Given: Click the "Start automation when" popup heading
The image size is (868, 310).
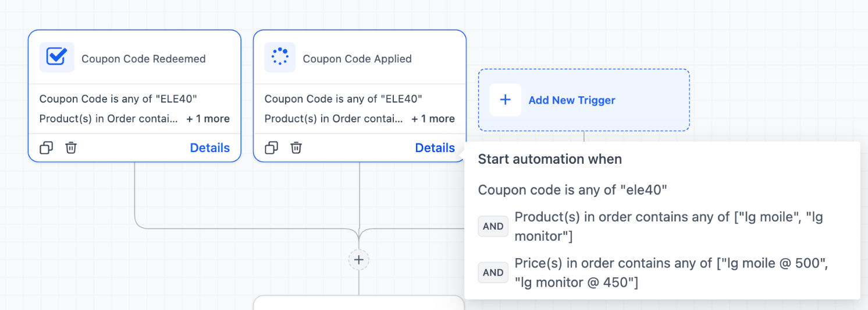Looking at the screenshot, I should point(549,159).
